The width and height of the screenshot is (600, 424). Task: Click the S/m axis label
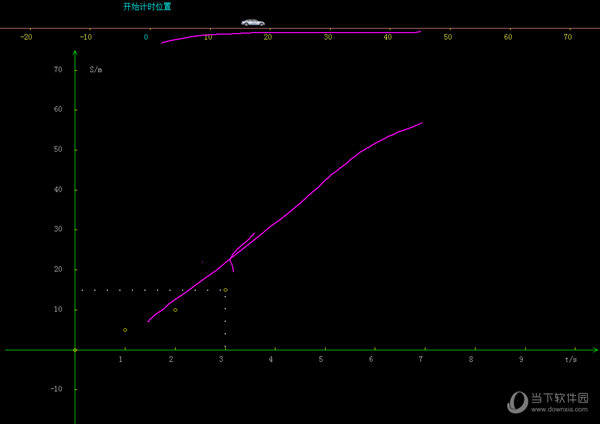[x=95, y=70]
